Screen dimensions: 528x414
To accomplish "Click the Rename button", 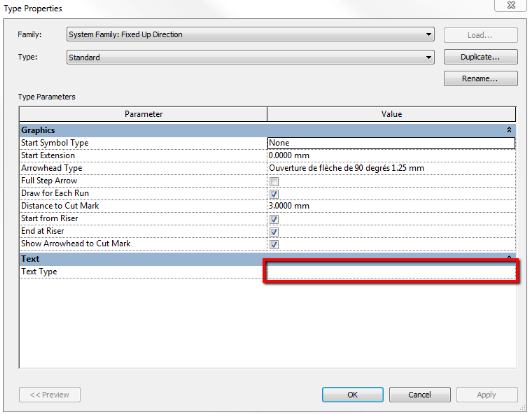I will pyautogui.click(x=481, y=78).
